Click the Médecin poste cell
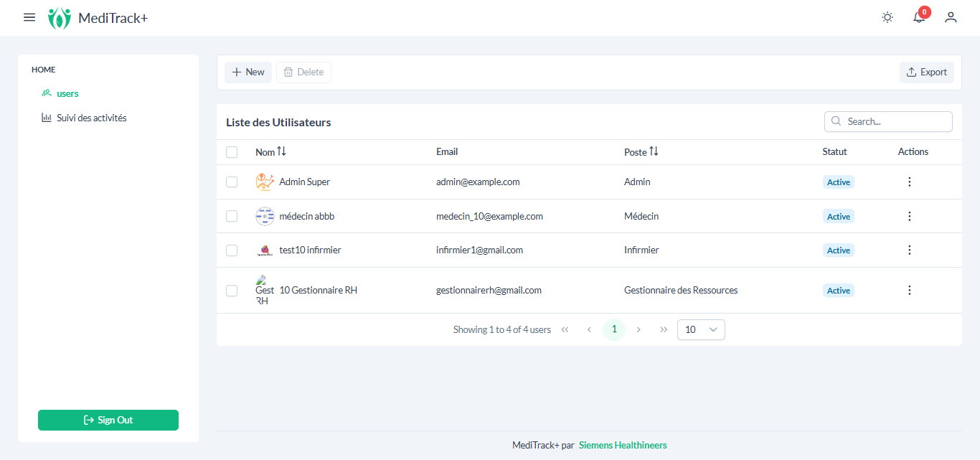 pyautogui.click(x=641, y=216)
